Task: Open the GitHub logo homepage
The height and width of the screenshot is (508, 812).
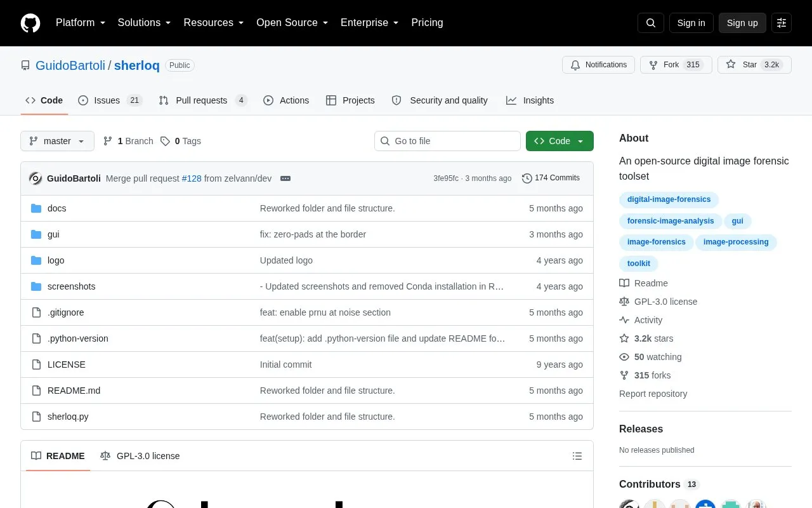Action: (x=30, y=23)
